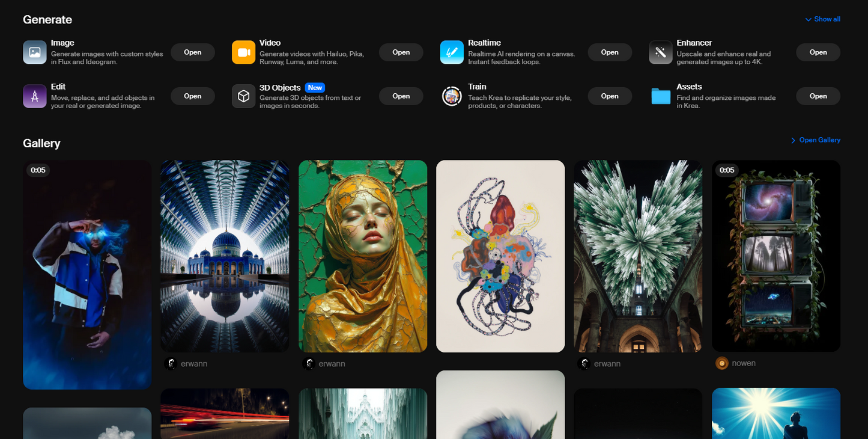Click the 3D Objects cube icon
868x439 pixels.
point(243,96)
